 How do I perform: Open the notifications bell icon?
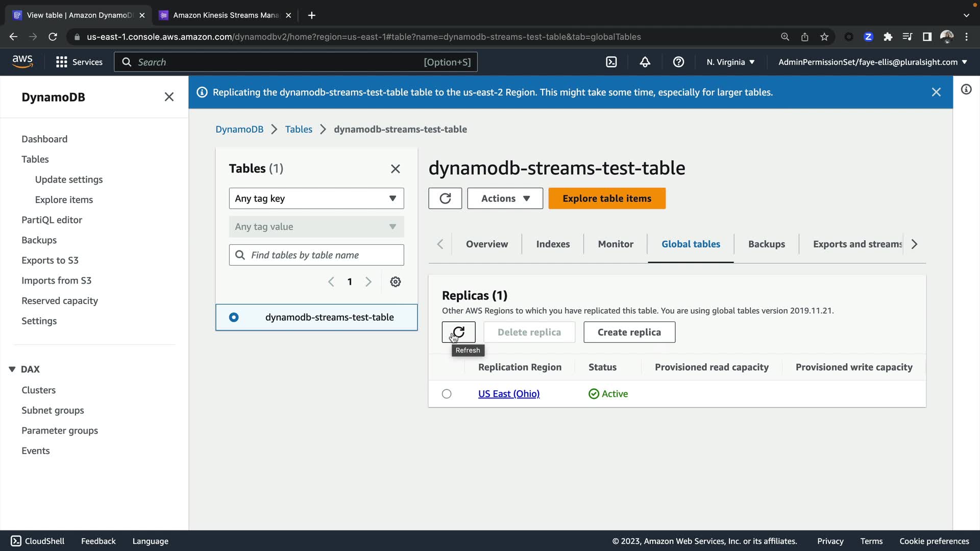[645, 62]
